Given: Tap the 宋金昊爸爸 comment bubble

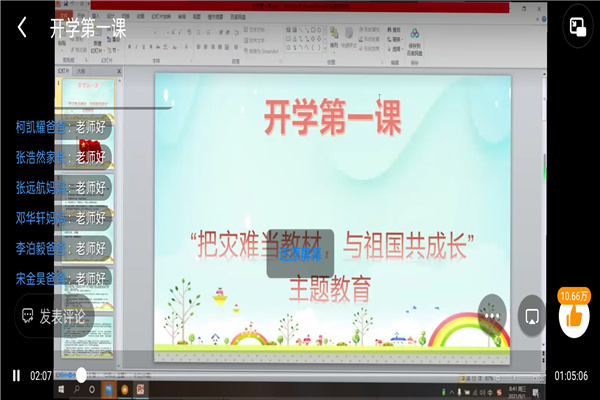Looking at the screenshot, I should point(61,277).
